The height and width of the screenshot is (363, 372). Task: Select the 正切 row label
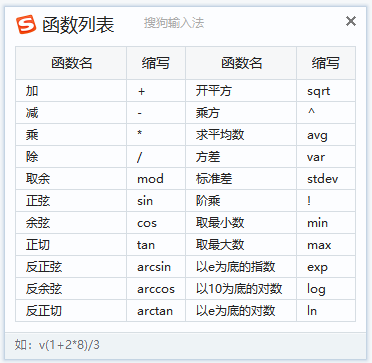tap(38, 245)
